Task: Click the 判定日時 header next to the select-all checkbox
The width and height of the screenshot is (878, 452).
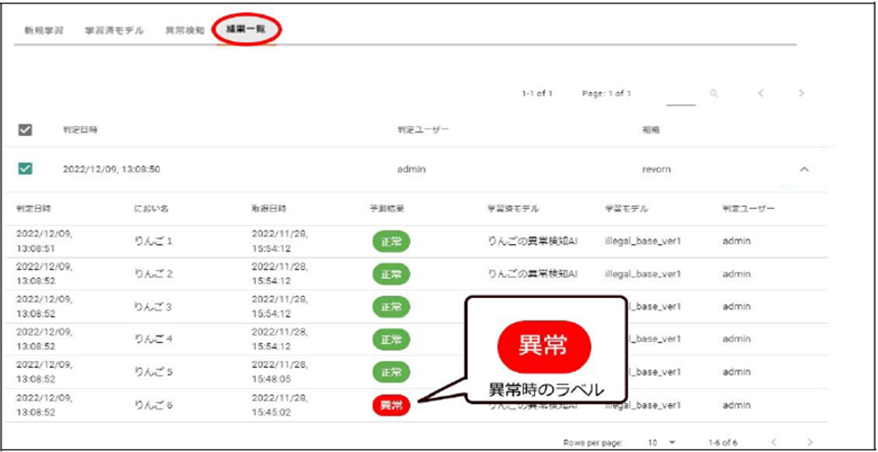Action: coord(80,130)
